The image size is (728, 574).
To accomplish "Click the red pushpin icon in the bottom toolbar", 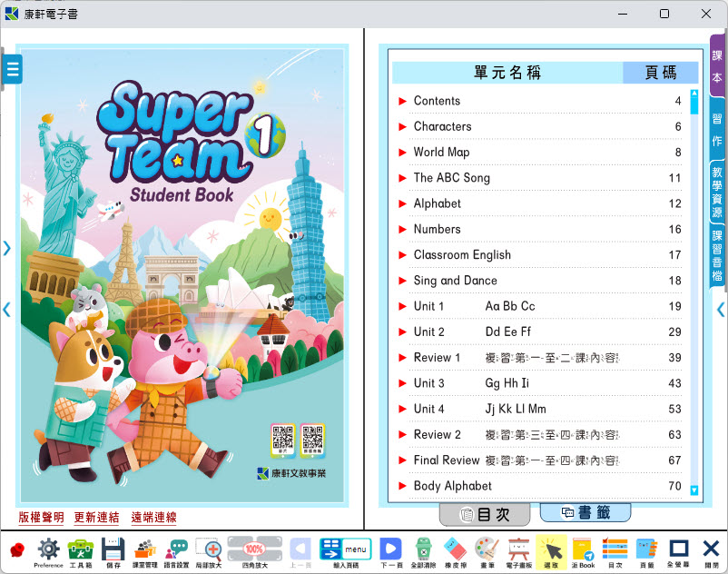I will (17, 550).
